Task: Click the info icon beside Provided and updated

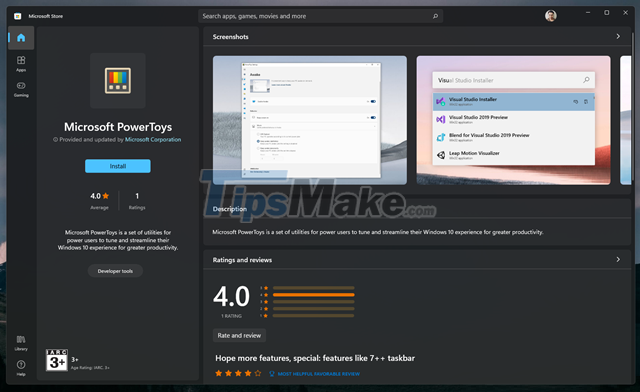Action: click(55, 140)
